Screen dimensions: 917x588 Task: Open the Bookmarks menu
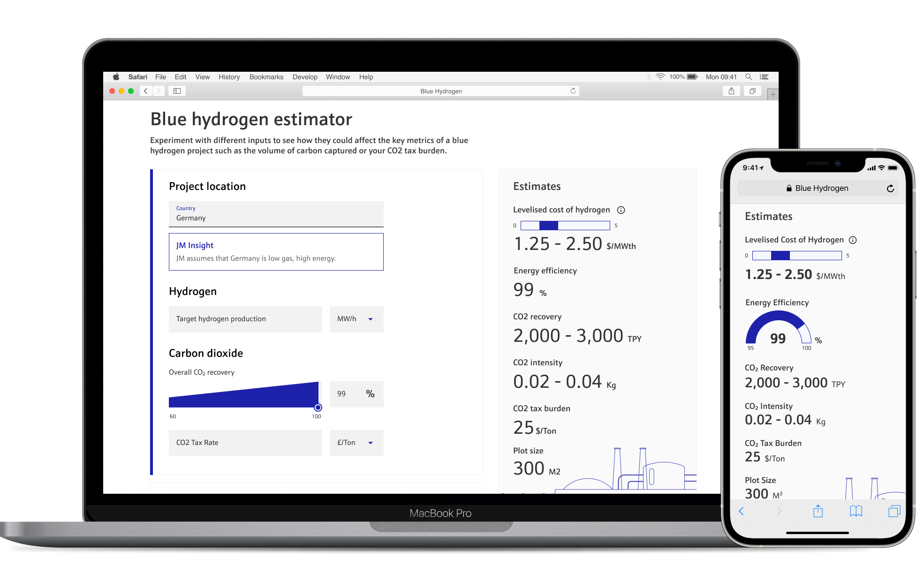[266, 77]
